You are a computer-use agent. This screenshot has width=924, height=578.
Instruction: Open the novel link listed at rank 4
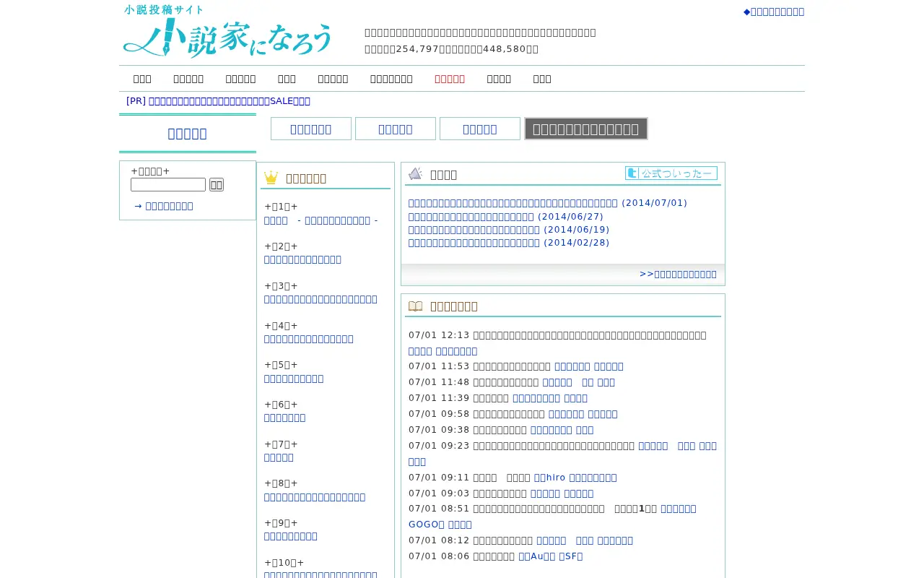pos(309,339)
